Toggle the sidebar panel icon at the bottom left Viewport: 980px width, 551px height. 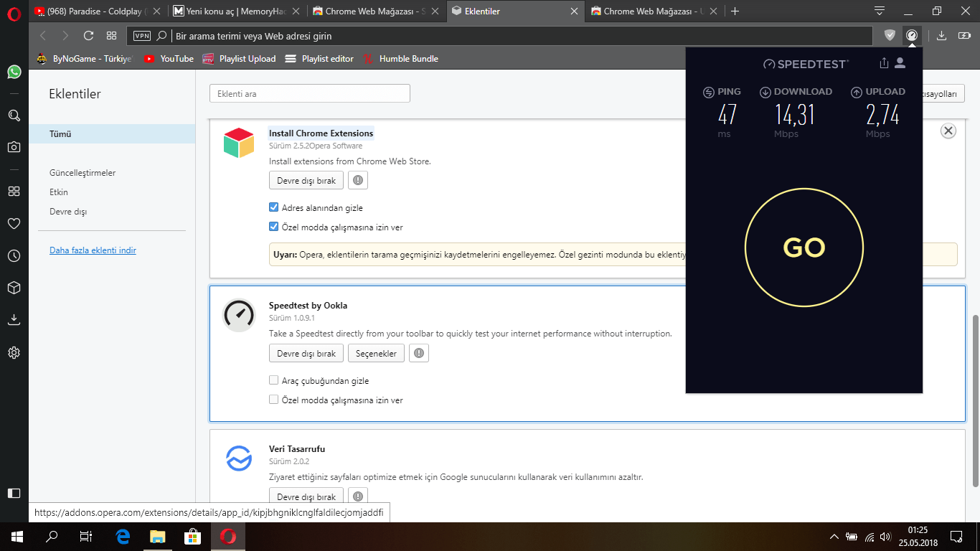(14, 493)
